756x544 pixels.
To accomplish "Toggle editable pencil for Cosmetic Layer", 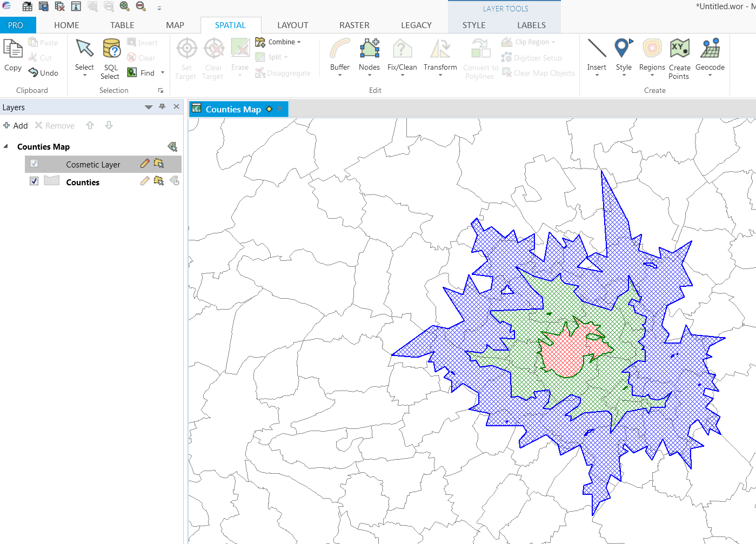I will (x=144, y=163).
